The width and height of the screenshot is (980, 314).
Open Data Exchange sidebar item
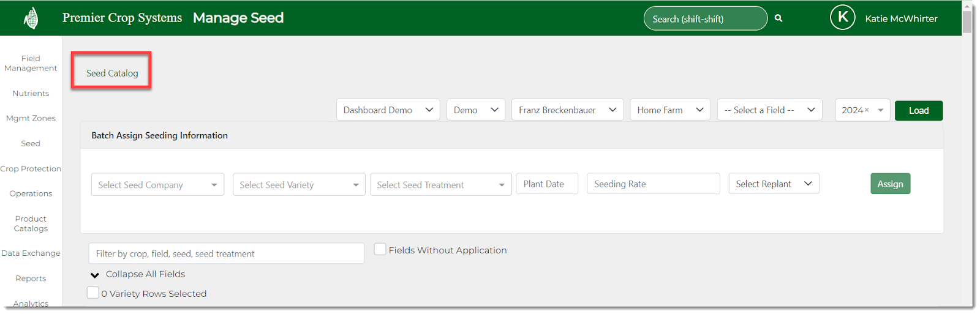click(31, 253)
